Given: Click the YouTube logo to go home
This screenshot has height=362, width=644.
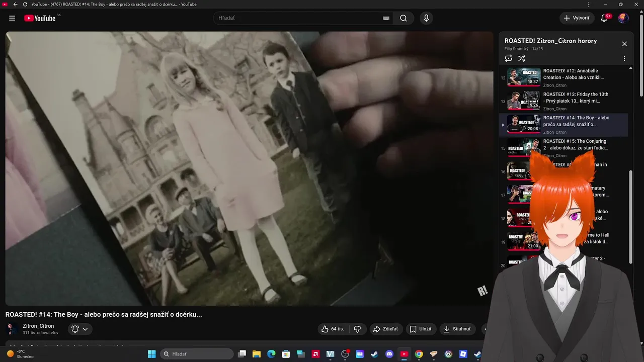Looking at the screenshot, I should (x=40, y=18).
